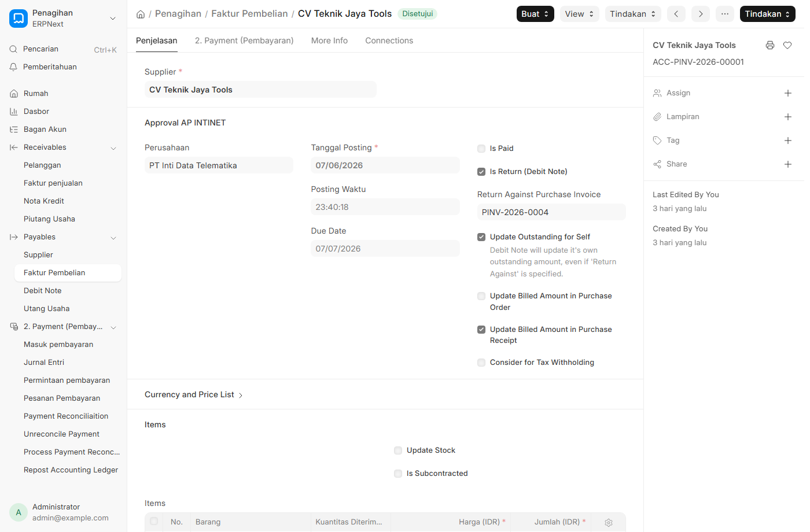Open the Penagihan workspace switcher chevron

pyautogui.click(x=113, y=19)
